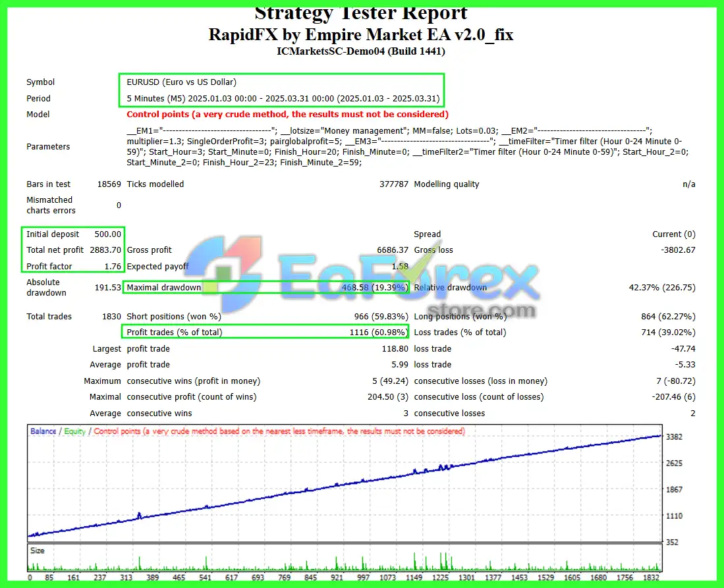This screenshot has height=588, width=724.
Task: Click the 'EURUSD (Euro vs US Dollar)' symbol value
Action: [x=181, y=82]
